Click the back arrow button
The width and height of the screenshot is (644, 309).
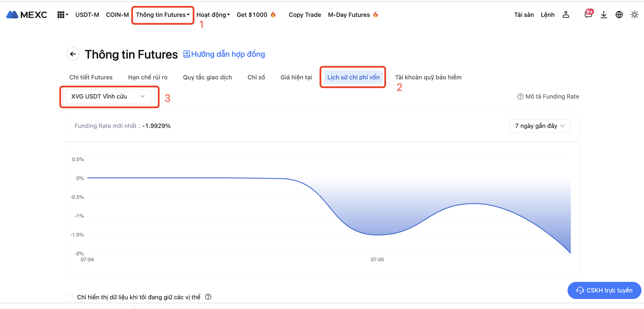click(x=73, y=54)
